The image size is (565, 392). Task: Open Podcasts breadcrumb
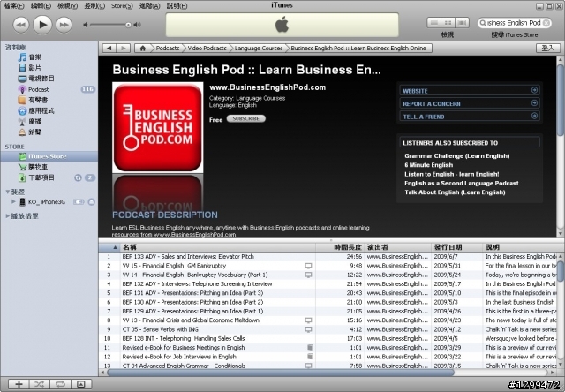[x=167, y=48]
